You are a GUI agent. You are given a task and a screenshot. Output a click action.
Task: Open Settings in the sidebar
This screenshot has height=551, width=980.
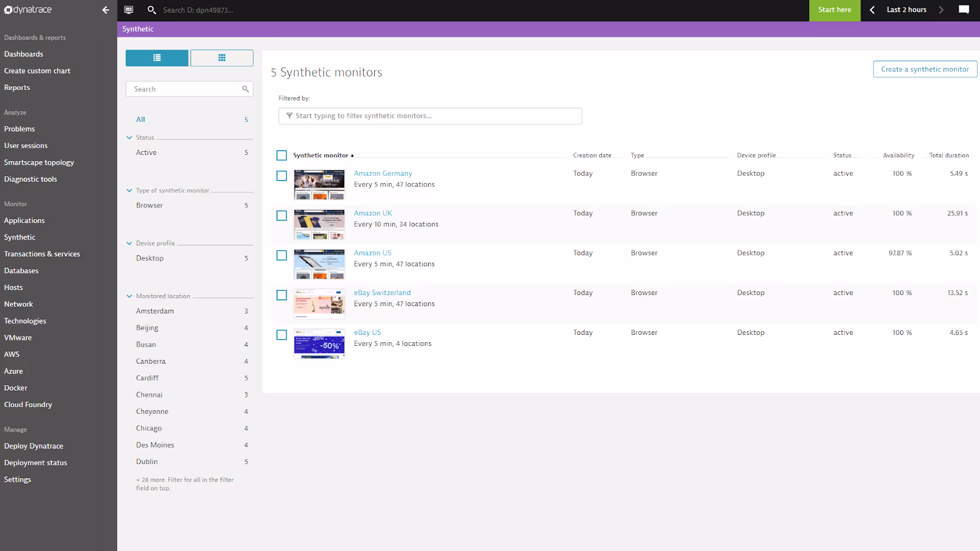18,480
